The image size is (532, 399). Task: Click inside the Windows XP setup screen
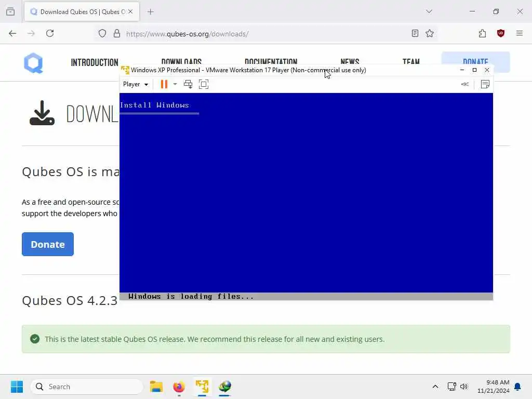pyautogui.click(x=306, y=197)
